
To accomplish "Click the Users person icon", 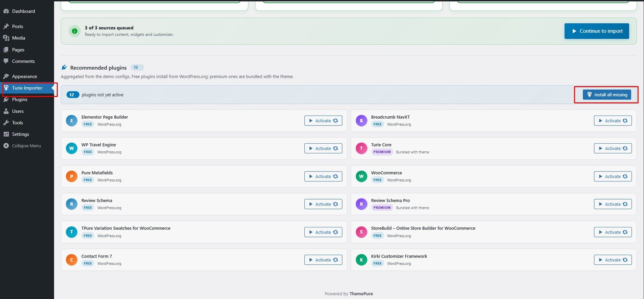I will coord(6,111).
